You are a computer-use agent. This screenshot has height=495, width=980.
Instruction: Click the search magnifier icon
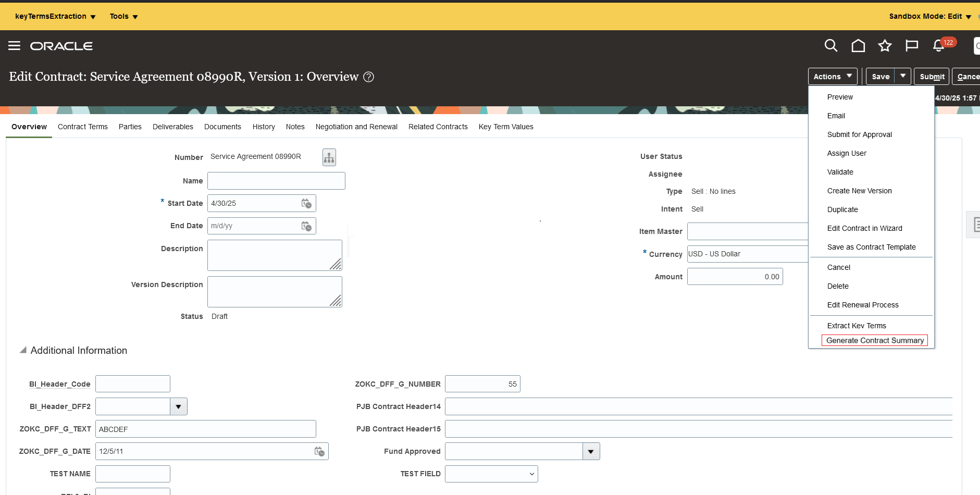pos(830,46)
